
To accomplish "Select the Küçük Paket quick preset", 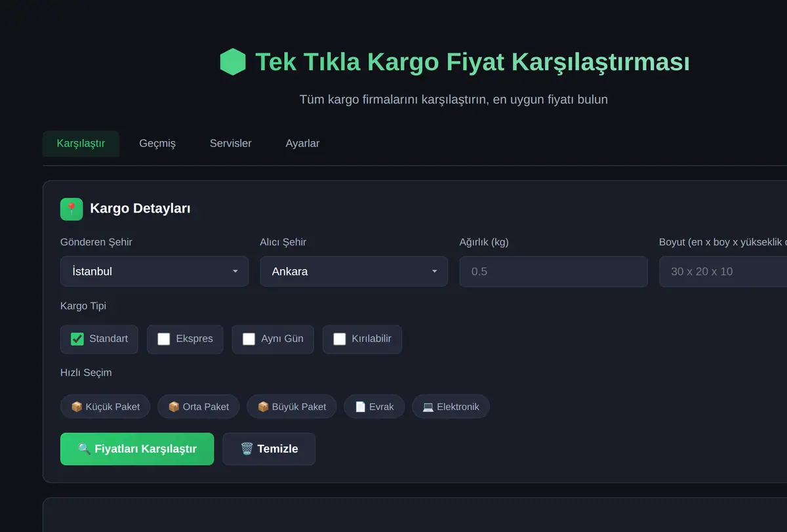I will [105, 407].
